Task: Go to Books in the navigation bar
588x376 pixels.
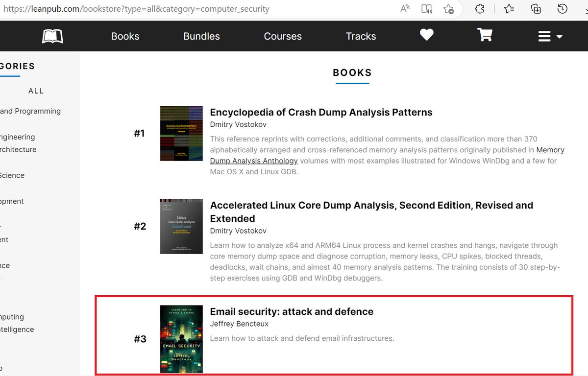Action: (x=125, y=36)
